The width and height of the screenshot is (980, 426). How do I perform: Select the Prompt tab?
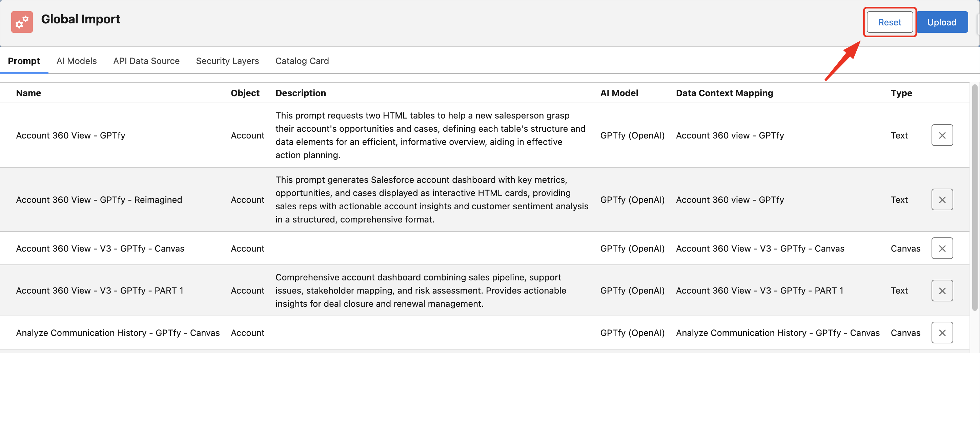click(x=24, y=61)
